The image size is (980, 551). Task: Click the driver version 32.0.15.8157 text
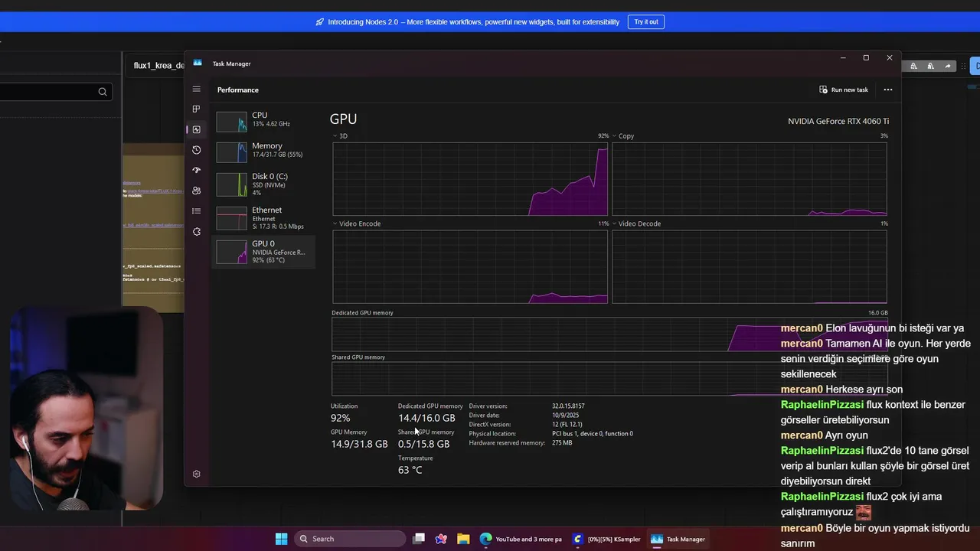(568, 406)
